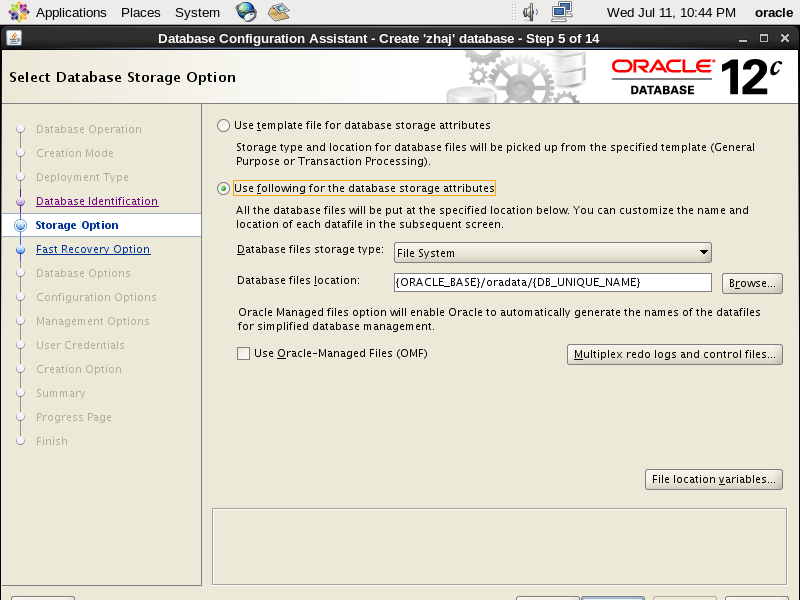This screenshot has height=600, width=800.
Task: Click the Database files location field
Action: tap(553, 283)
